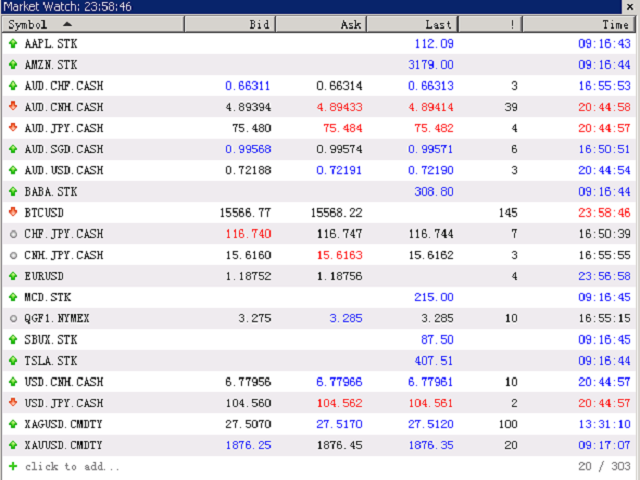Click the green arrow icon for AUD.SGD.CASH
640x480 pixels.
(13, 149)
